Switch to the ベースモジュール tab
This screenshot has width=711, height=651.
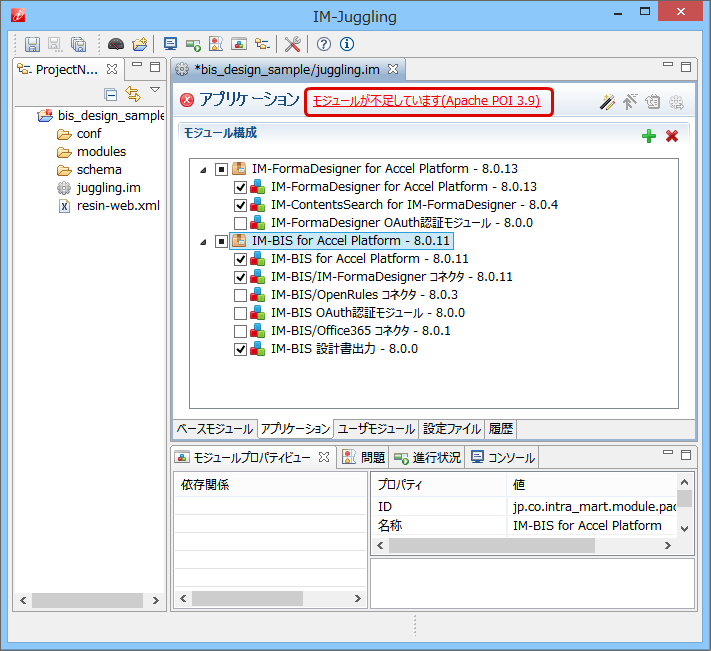pyautogui.click(x=214, y=429)
